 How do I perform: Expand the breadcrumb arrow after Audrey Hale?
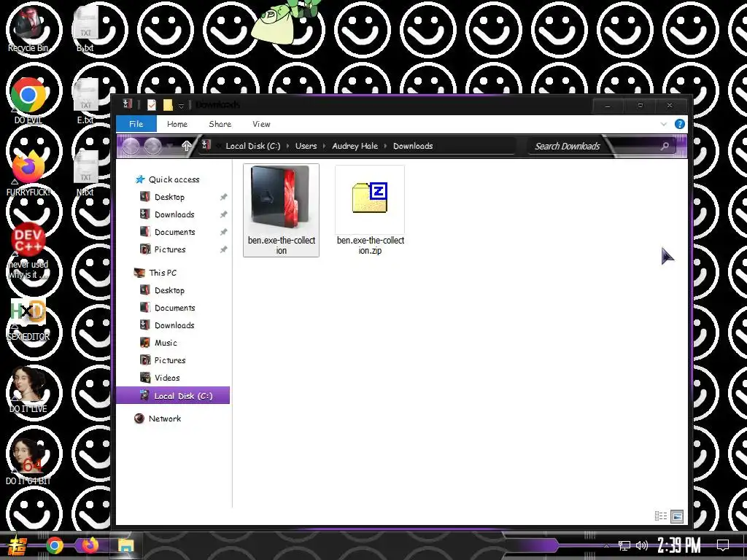pos(385,146)
